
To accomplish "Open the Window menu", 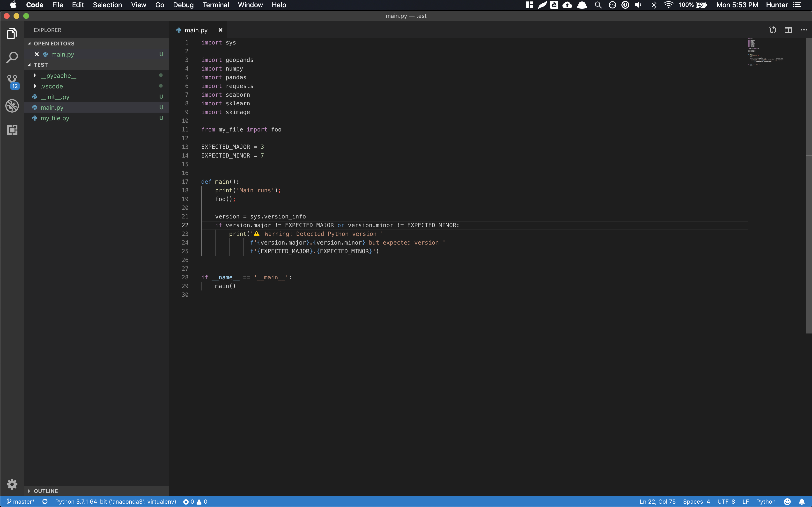I will [250, 5].
